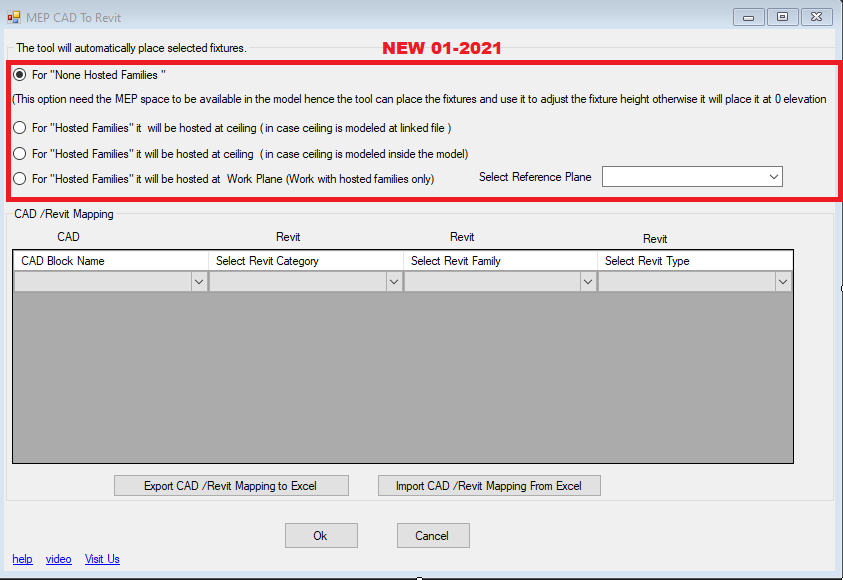The width and height of the screenshot is (843, 580).
Task: Click the Select Revit Type column header
Action: point(695,261)
